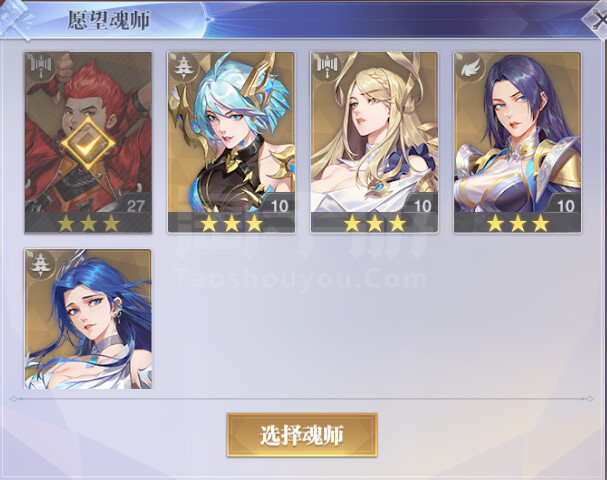This screenshot has width=607, height=480.
Task: Click the class icon on red-haired card
Action: [41, 67]
